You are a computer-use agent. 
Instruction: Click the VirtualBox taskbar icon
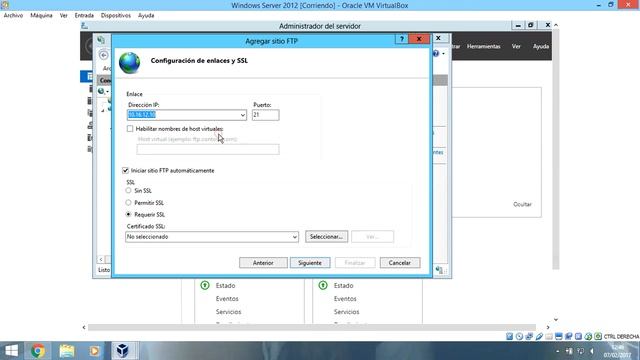tap(122, 351)
